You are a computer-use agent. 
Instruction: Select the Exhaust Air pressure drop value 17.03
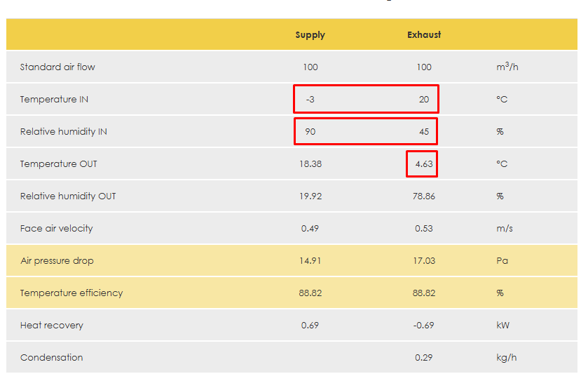424,261
